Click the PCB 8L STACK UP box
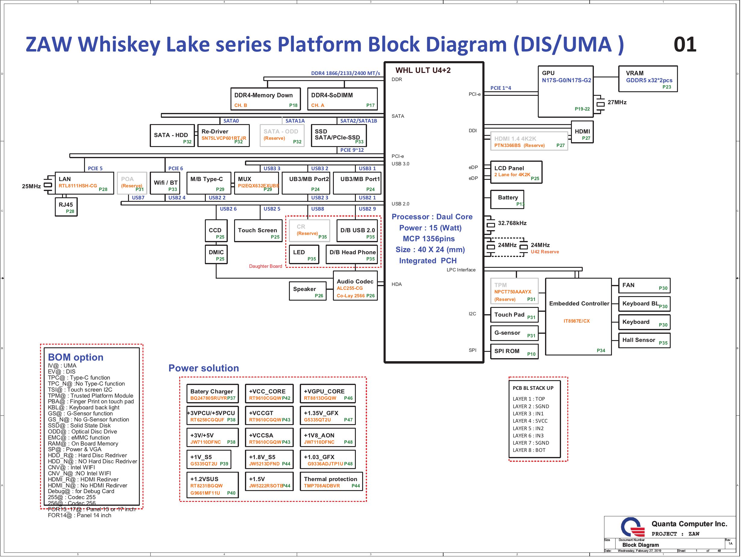Image resolution: width=743 pixels, height=560 pixels. [x=535, y=419]
